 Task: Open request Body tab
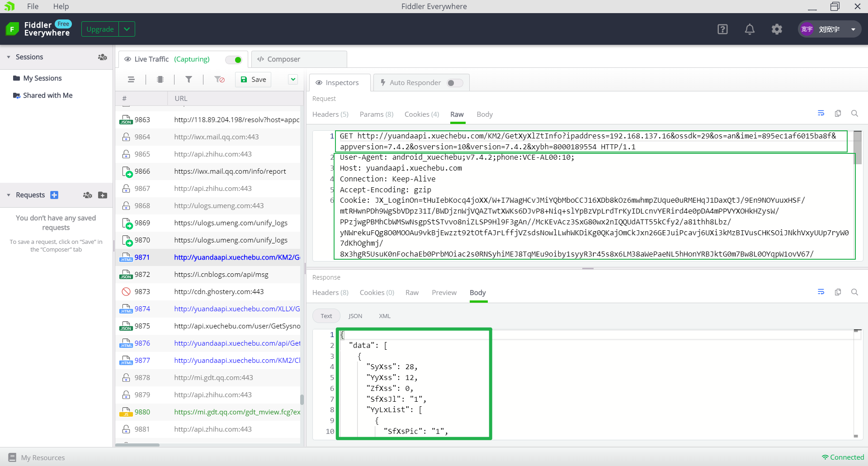(x=485, y=114)
